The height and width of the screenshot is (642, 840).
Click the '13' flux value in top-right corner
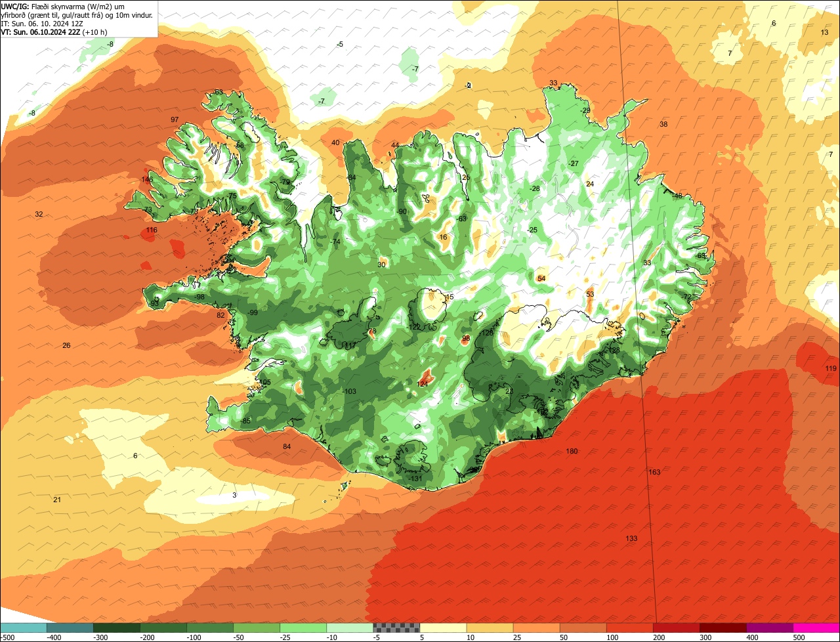824,32
